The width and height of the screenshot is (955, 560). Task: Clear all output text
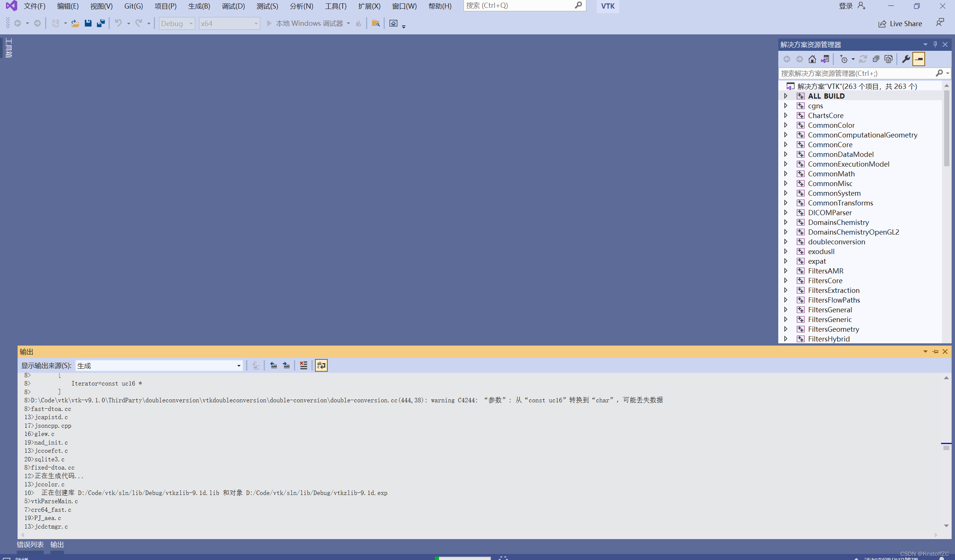(303, 365)
